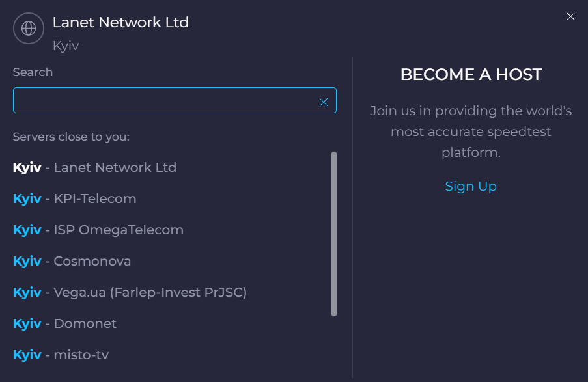Image resolution: width=588 pixels, height=382 pixels.
Task: Focus the server search input box
Action: (175, 100)
